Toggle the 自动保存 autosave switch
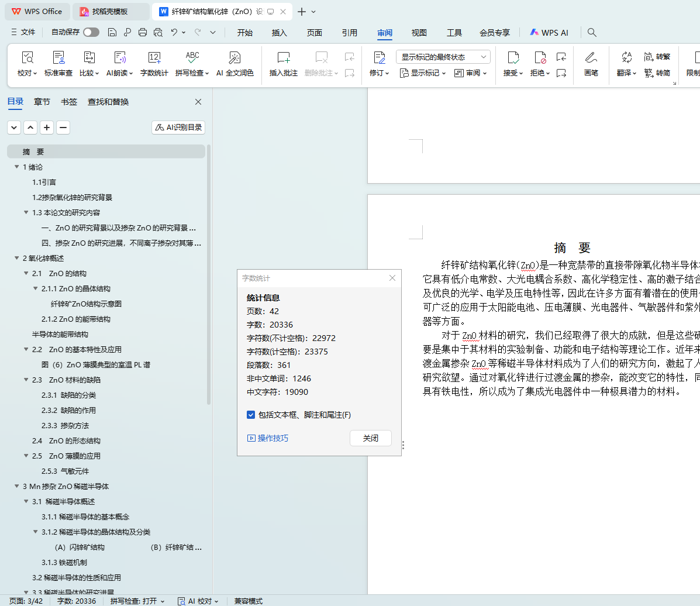 pos(91,33)
